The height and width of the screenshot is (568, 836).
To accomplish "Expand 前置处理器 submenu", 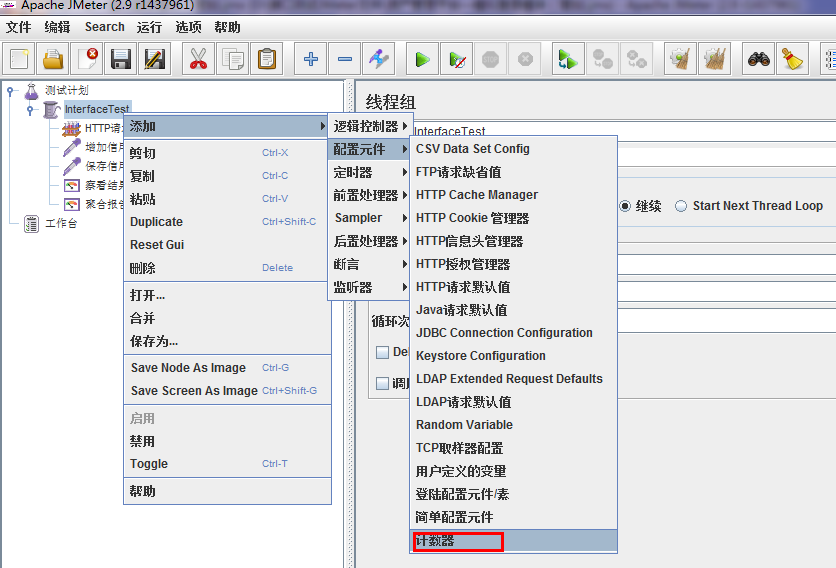I will tap(369, 195).
